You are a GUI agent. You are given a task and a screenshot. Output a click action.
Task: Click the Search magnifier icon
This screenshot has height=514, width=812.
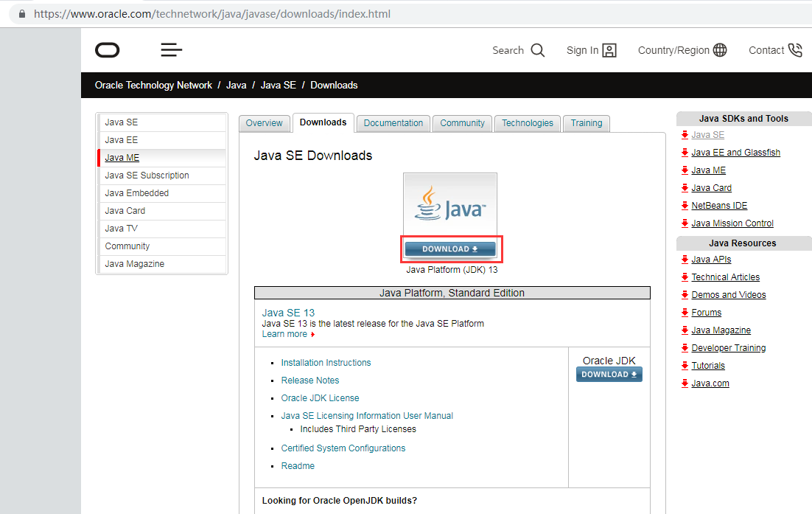(538, 50)
